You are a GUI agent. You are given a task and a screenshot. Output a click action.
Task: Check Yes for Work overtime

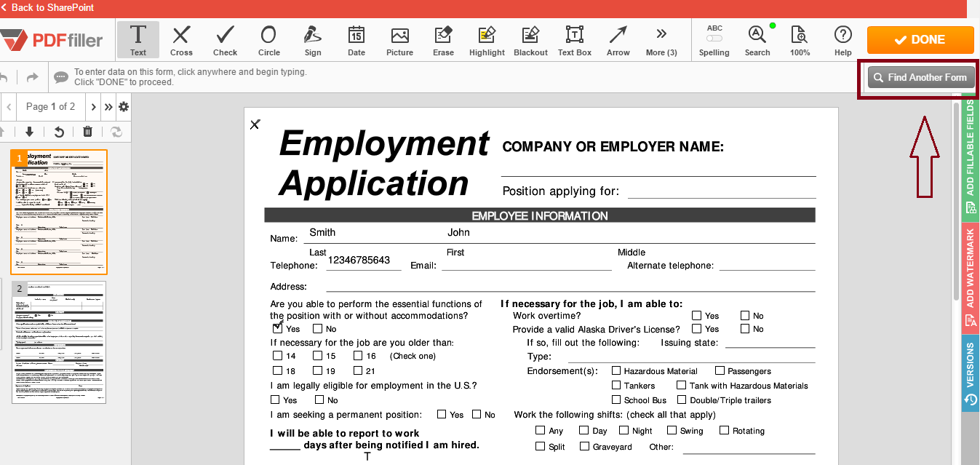[x=696, y=315]
